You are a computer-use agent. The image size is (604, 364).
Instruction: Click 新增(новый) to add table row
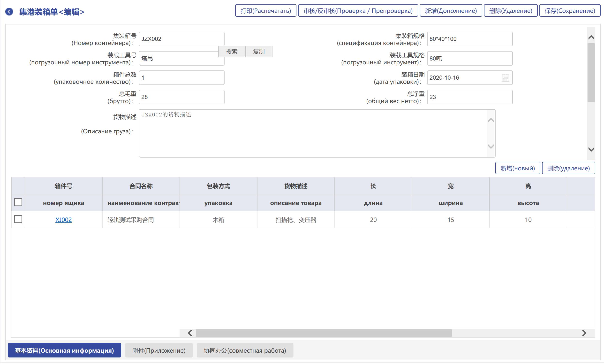pyautogui.click(x=517, y=168)
